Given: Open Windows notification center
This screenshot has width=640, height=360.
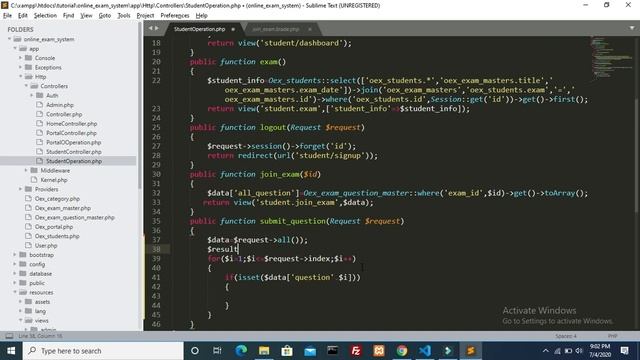Looking at the screenshot, I should (x=624, y=351).
